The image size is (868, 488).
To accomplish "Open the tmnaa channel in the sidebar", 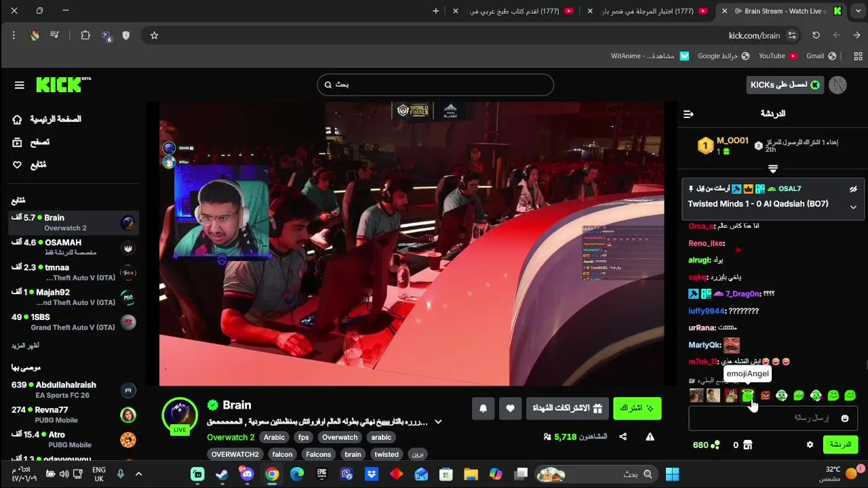I will coord(73,272).
